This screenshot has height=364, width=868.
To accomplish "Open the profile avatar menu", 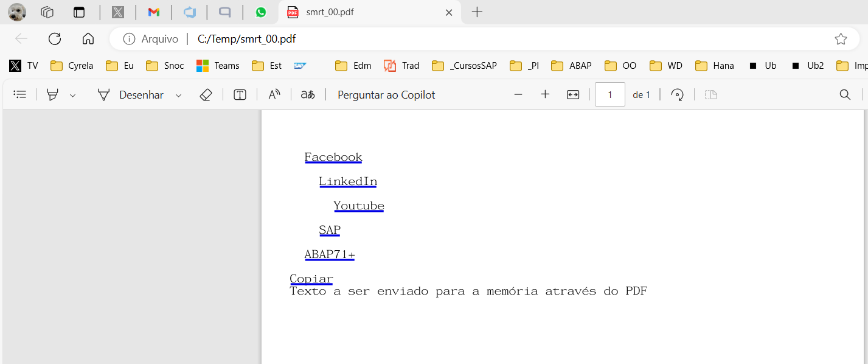I will pos(17,12).
